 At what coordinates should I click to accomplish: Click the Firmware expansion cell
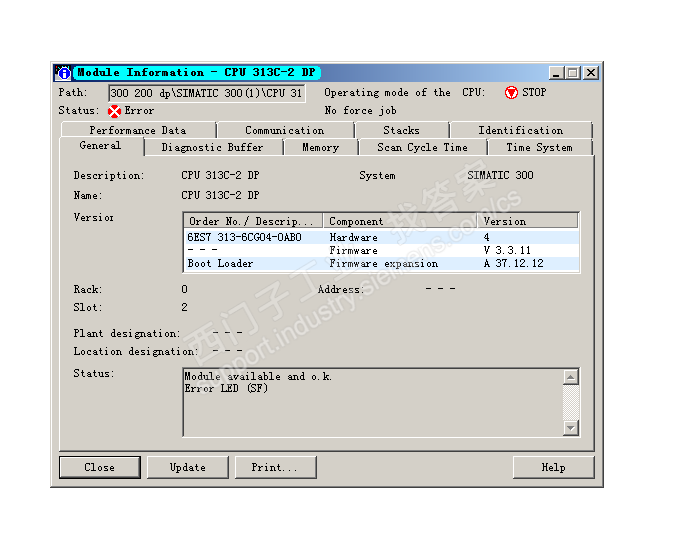tap(384, 263)
